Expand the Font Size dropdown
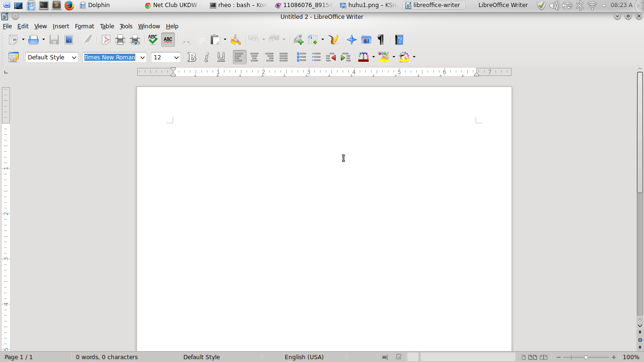Screen dimensions: 644x362 (x=177, y=58)
